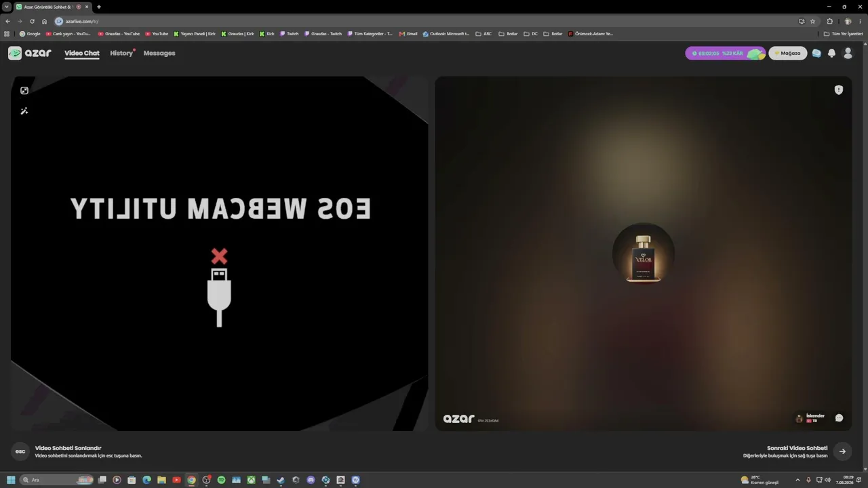Open the Canlı yayın - YouTube bookmark
The height and width of the screenshot is (488, 868).
[x=68, y=34]
